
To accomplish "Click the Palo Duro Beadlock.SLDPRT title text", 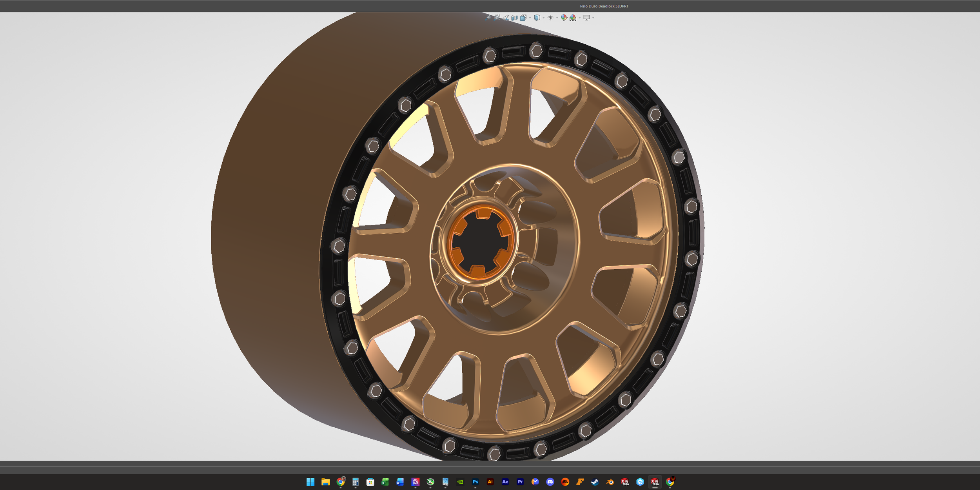I will pos(604,6).
